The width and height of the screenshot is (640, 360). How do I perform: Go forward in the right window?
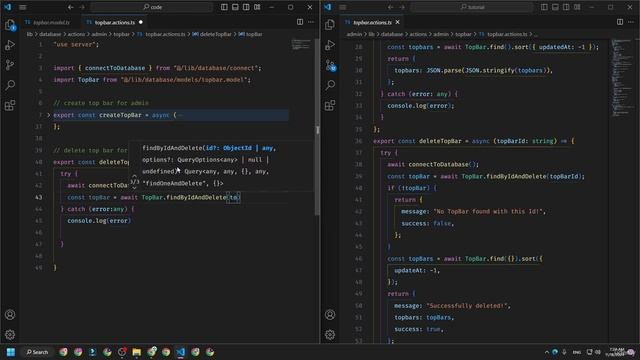[402, 7]
